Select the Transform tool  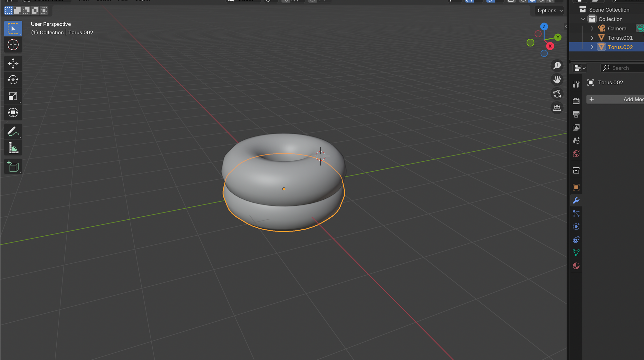coord(13,112)
